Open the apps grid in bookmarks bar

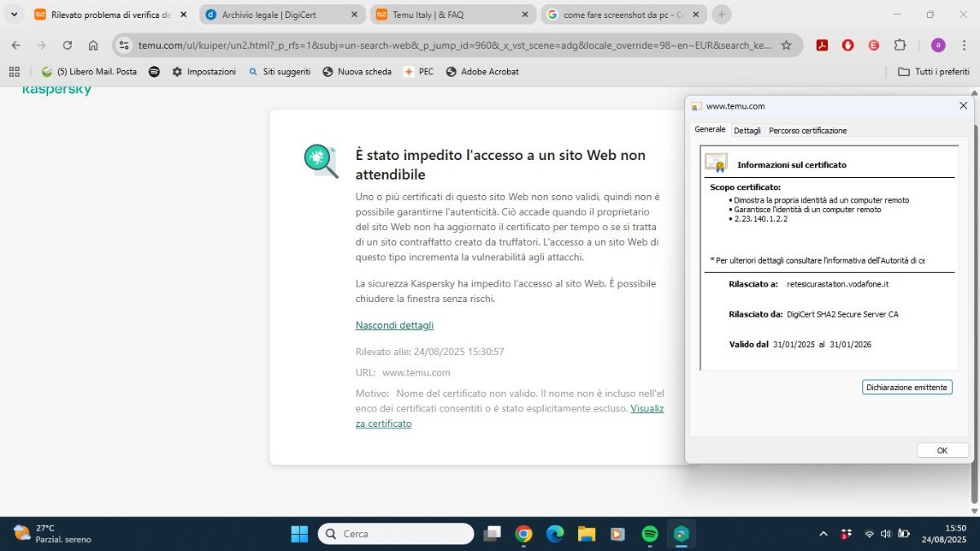14,72
